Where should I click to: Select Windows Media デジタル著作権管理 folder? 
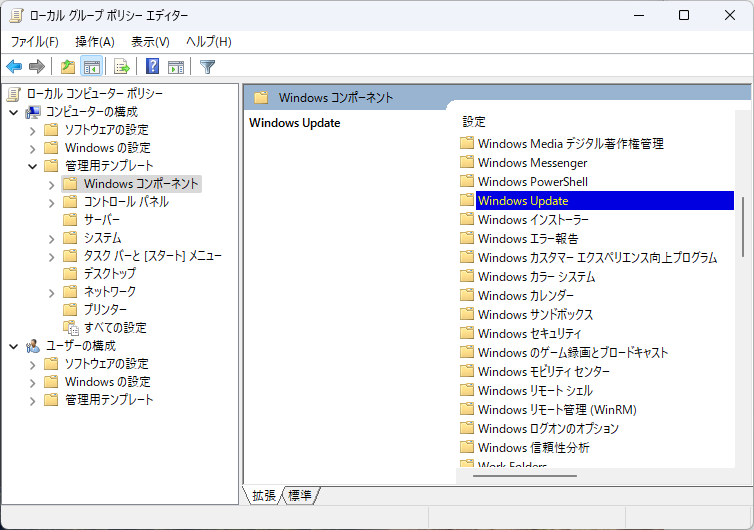pyautogui.click(x=571, y=143)
